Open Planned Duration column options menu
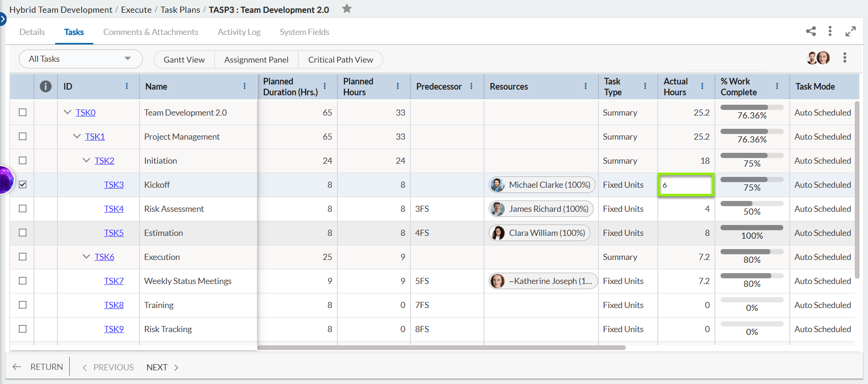Screen dimensions: 868x384 coord(325,86)
